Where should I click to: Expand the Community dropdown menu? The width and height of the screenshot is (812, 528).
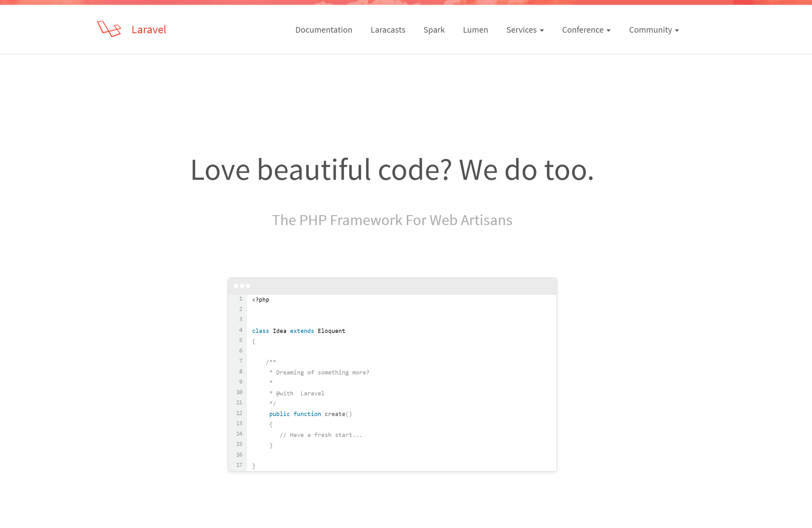[654, 30]
